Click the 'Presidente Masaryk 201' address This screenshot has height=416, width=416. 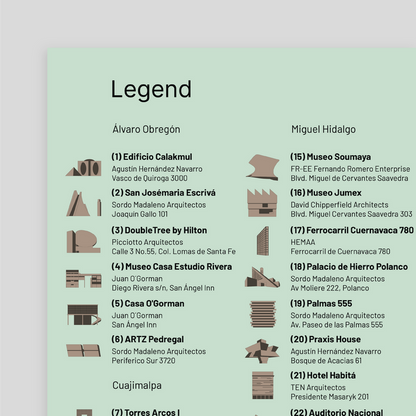(x=330, y=397)
